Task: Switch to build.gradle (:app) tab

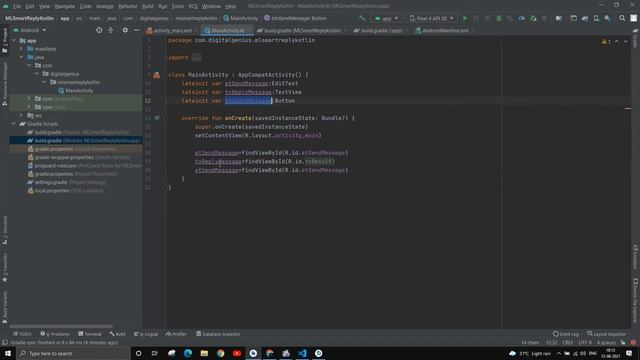Action: click(x=380, y=31)
